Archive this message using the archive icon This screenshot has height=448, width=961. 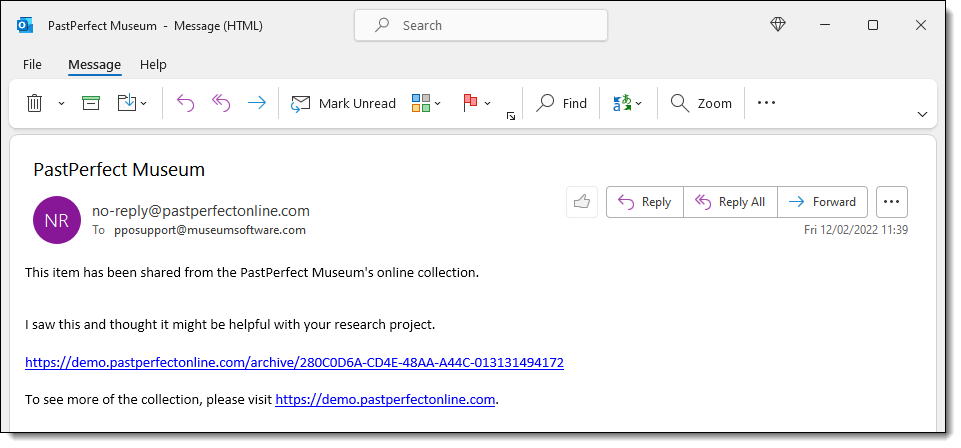point(91,103)
